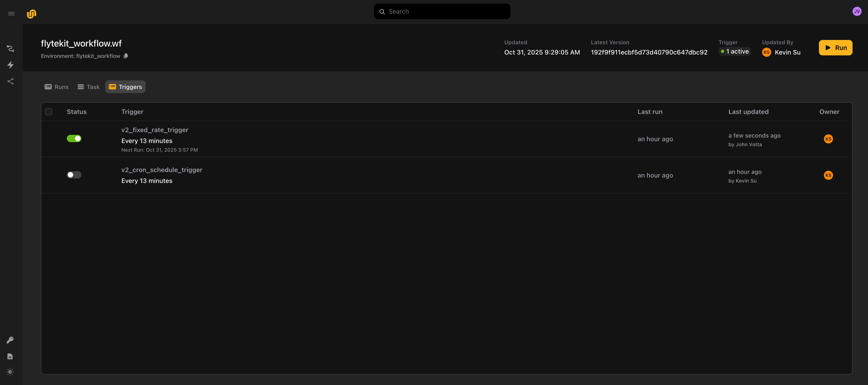This screenshot has height=385, width=868.
Task: Open the workflow route icon in sidebar
Action: pyautogui.click(x=10, y=48)
